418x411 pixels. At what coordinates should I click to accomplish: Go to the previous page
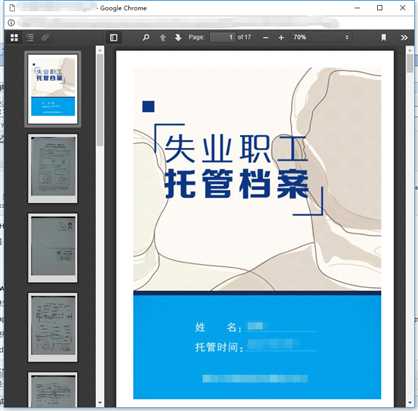163,38
